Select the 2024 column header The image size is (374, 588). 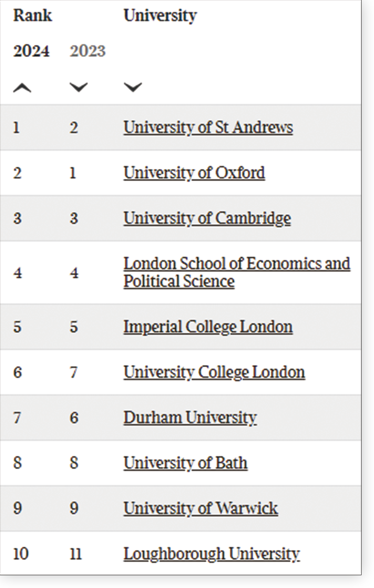(x=32, y=51)
